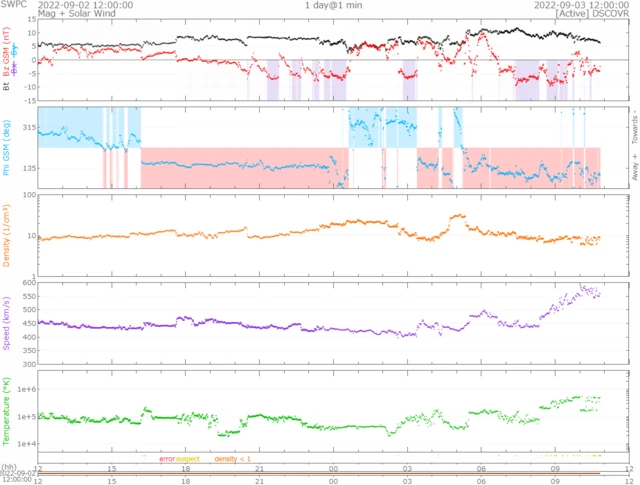Click the Density (1/cm3) axis label
Screen dimensions: 640x485
(7, 236)
